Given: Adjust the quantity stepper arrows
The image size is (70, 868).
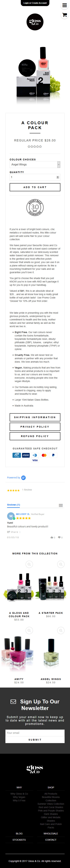Looking at the screenshot, I should pos(58,177).
